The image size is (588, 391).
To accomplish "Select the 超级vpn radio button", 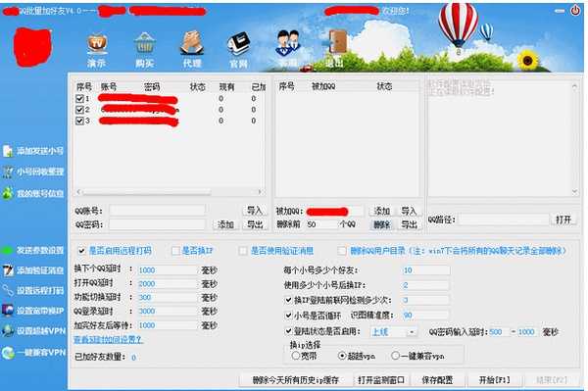I will [342, 356].
